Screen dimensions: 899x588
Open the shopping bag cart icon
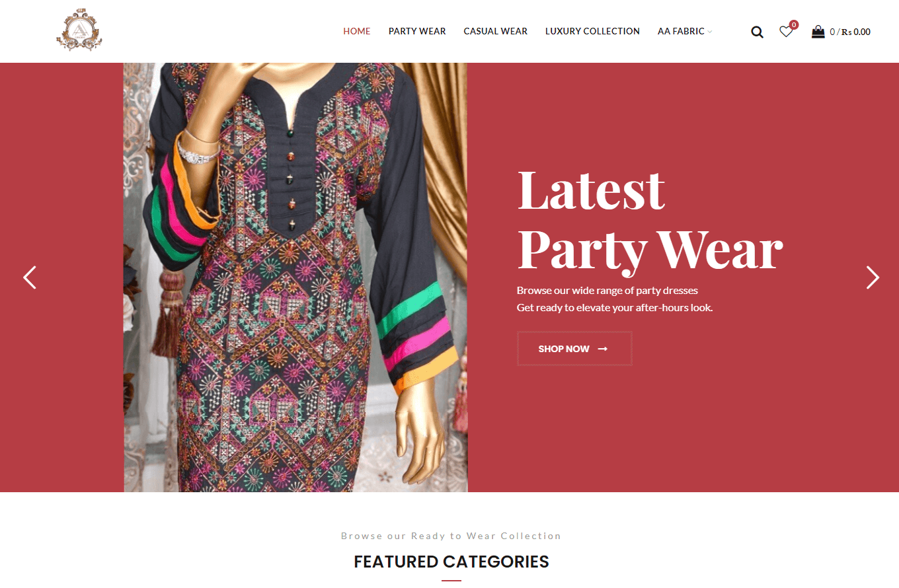[818, 31]
